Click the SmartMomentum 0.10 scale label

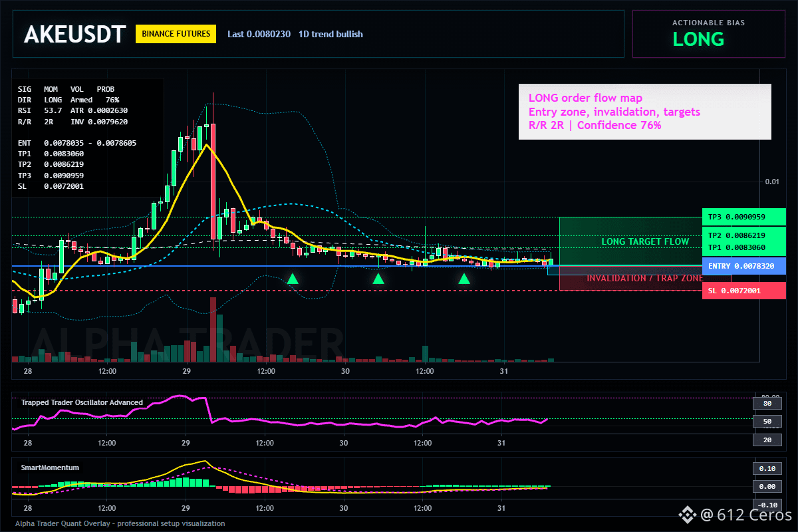(767, 468)
